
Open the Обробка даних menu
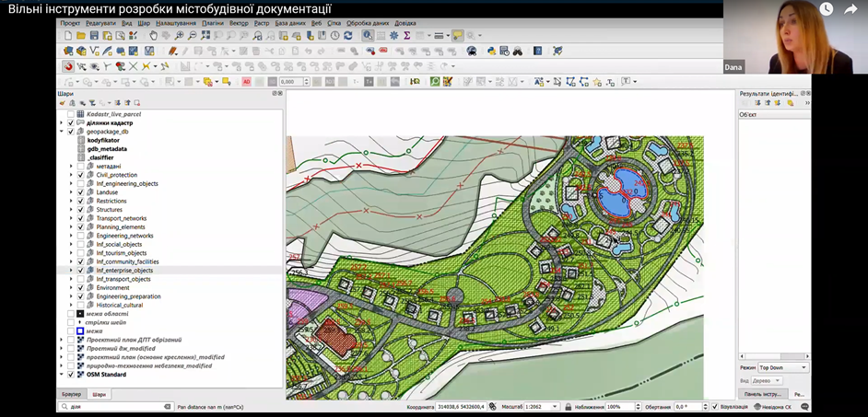[368, 23]
